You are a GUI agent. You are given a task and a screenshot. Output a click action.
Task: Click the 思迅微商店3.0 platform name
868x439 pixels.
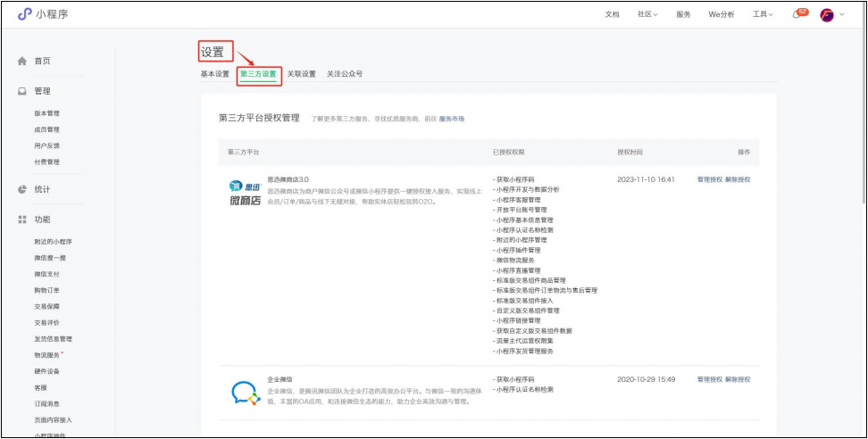pyautogui.click(x=288, y=179)
